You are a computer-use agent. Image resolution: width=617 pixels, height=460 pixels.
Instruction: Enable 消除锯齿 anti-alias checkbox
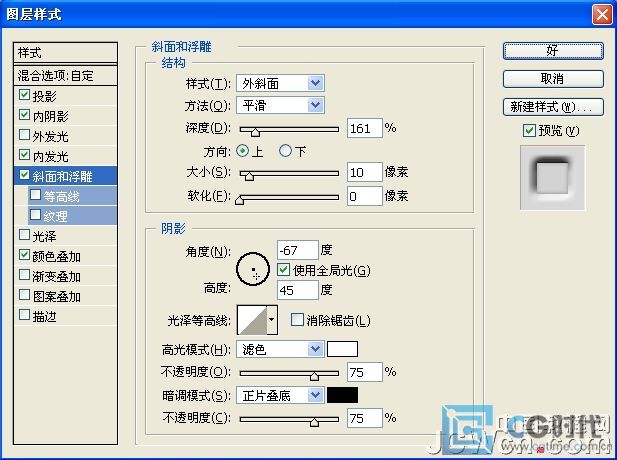[297, 320]
